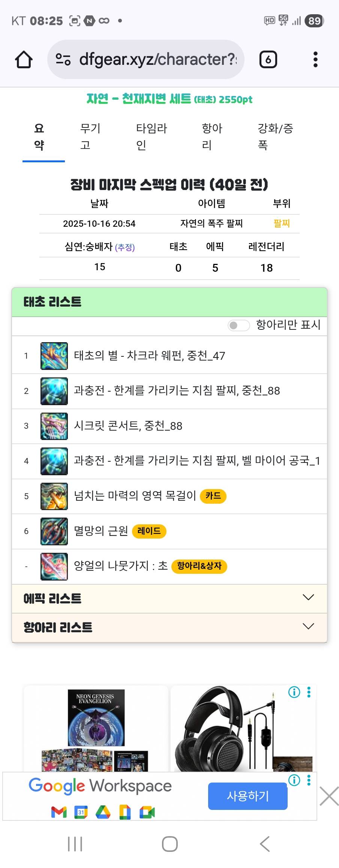The width and height of the screenshot is (339, 868).
Task: Open the tab switcher showing 6 tabs
Action: 268,60
